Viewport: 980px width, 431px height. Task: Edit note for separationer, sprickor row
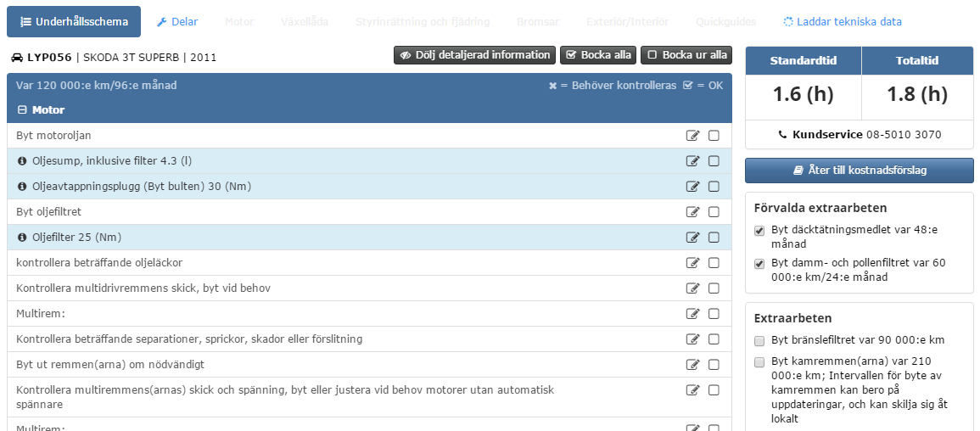(x=692, y=339)
